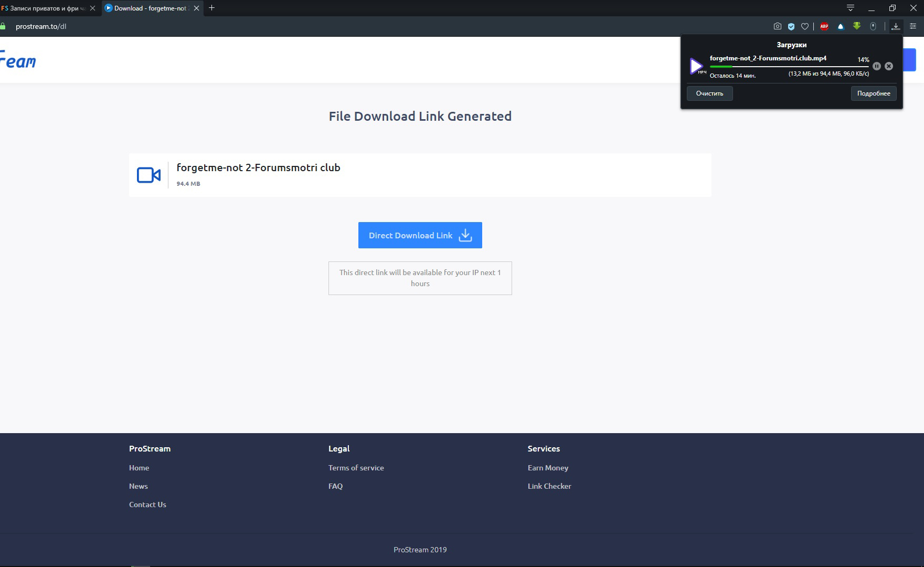Cancel the forgetme-not mp4 download
The image size is (924, 567).
click(889, 66)
